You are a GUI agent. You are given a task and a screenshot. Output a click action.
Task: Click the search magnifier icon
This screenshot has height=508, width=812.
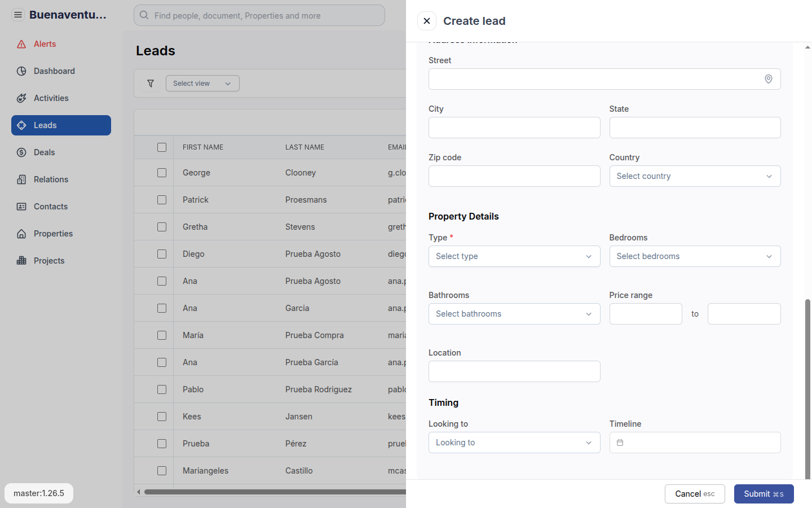144,15
